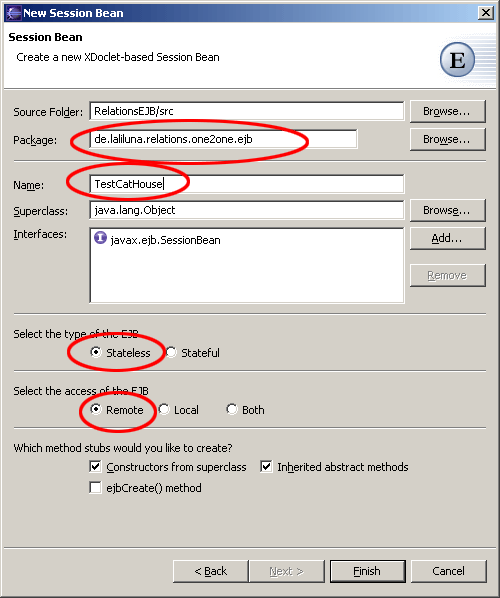Cancel the session bean wizard
This screenshot has height=598, width=500.
pyautogui.click(x=449, y=571)
